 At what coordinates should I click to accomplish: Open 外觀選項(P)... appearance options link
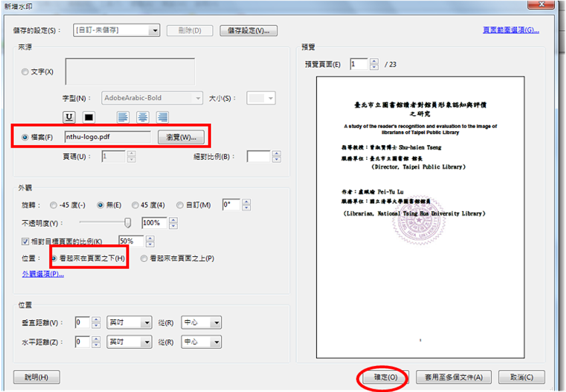43,274
